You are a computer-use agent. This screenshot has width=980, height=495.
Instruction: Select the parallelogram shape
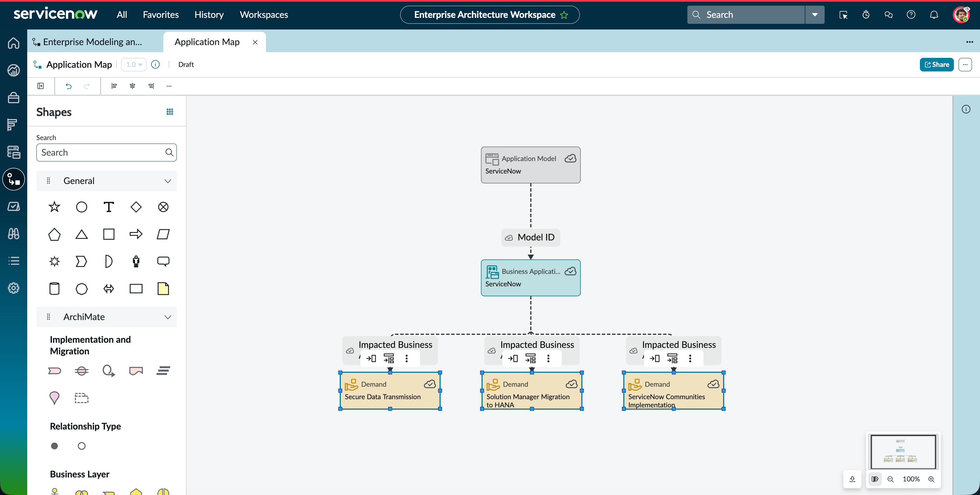tap(163, 234)
